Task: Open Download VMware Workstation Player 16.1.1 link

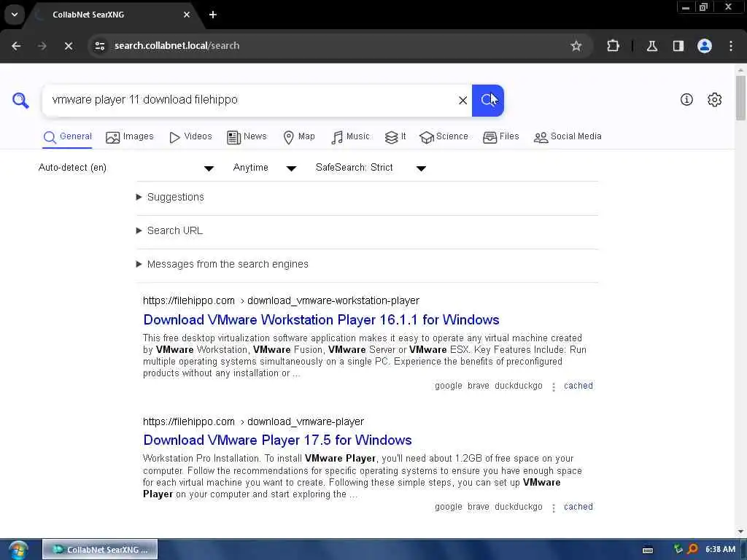Action: click(x=321, y=320)
